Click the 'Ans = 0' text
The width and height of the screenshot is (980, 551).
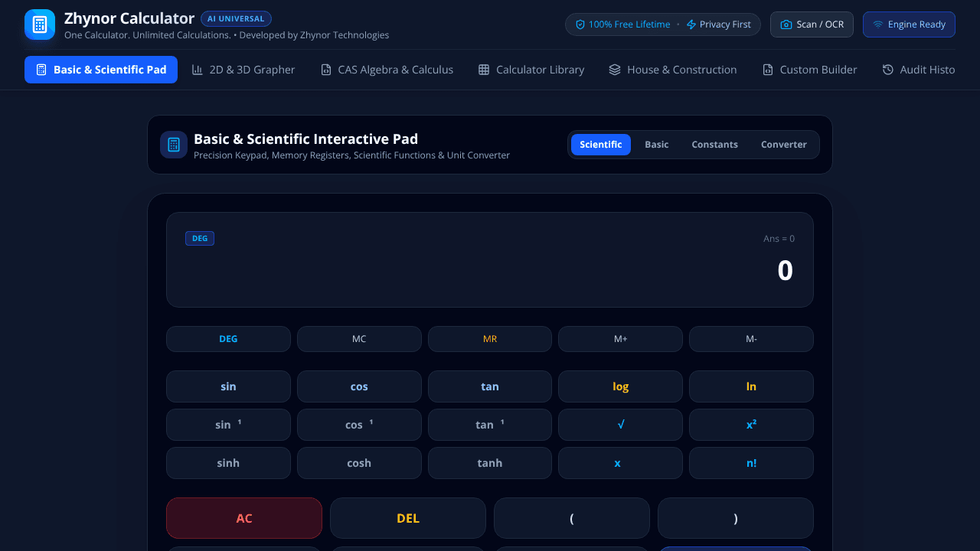(x=779, y=239)
